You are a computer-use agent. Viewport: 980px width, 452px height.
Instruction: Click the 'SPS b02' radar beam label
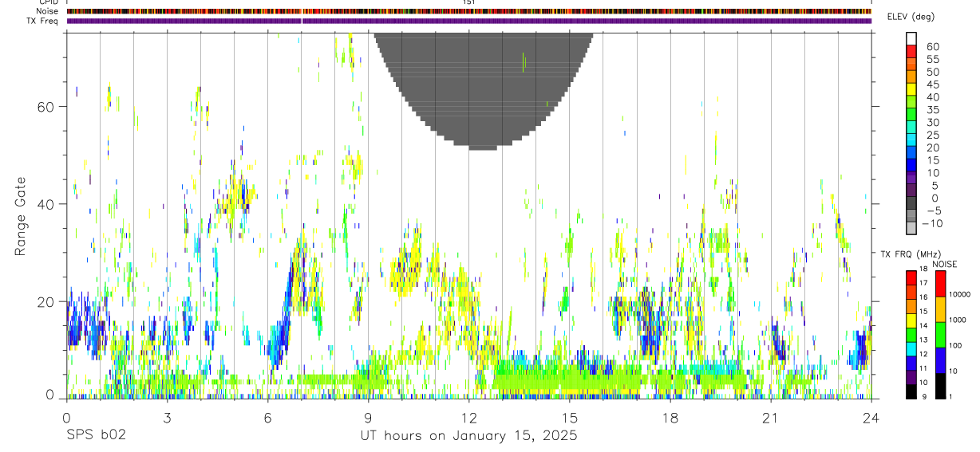[x=96, y=436]
